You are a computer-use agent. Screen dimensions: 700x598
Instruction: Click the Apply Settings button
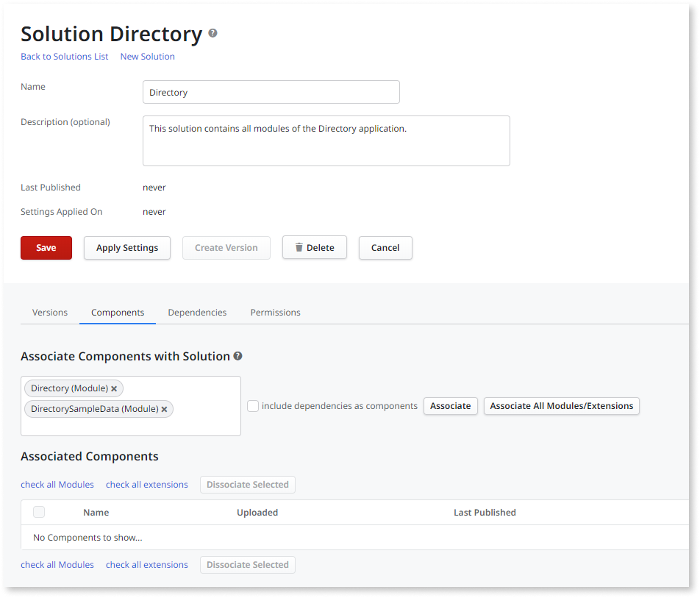pos(126,248)
